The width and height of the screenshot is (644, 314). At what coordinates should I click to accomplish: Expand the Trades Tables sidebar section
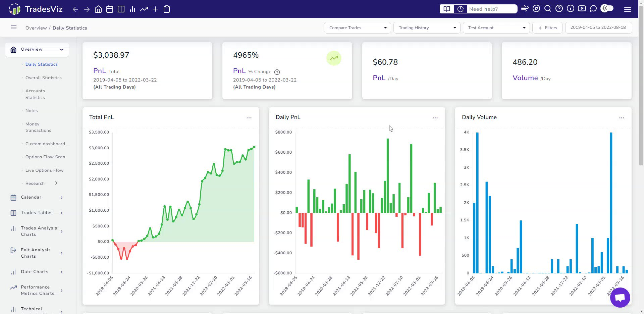[37, 213]
